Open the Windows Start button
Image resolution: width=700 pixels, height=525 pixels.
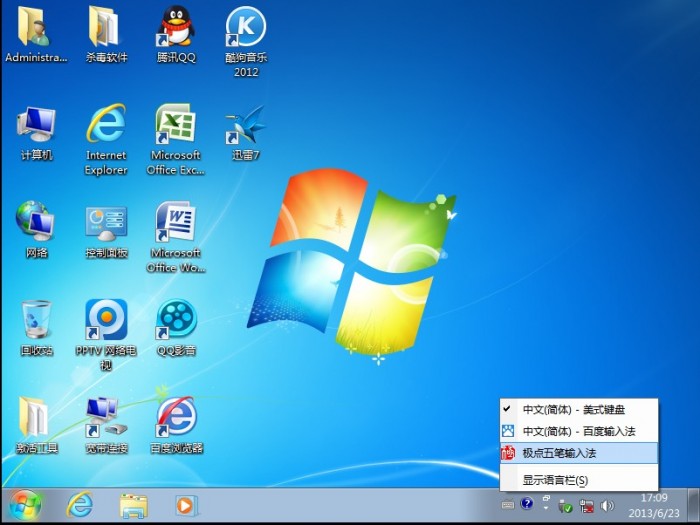pos(23,504)
